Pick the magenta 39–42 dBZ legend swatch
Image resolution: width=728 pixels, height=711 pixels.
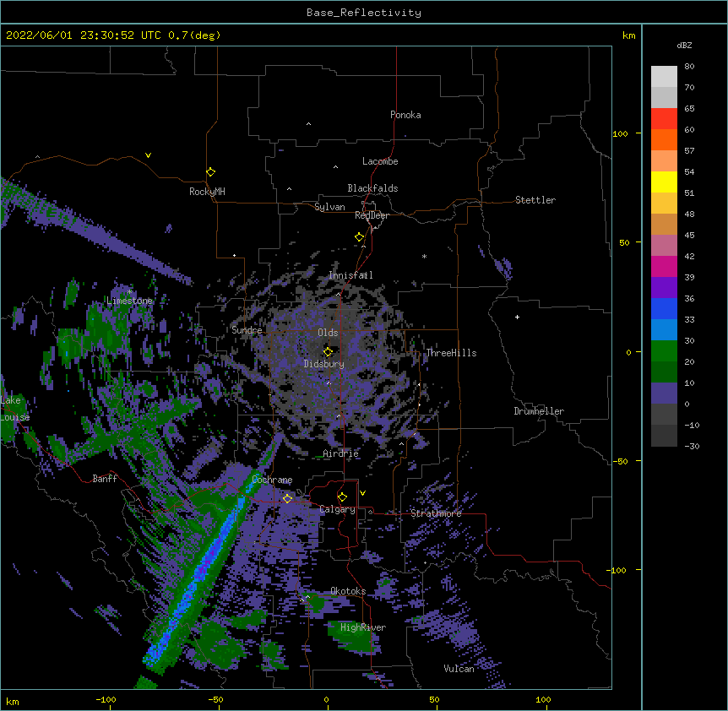(x=664, y=266)
